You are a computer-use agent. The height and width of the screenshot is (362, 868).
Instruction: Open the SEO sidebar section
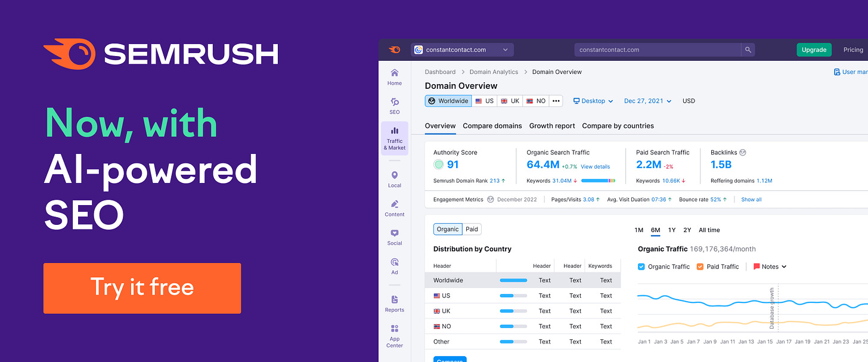click(395, 106)
